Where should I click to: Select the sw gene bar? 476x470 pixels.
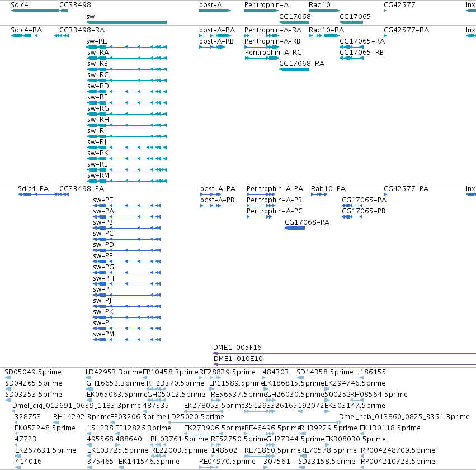[126, 22]
